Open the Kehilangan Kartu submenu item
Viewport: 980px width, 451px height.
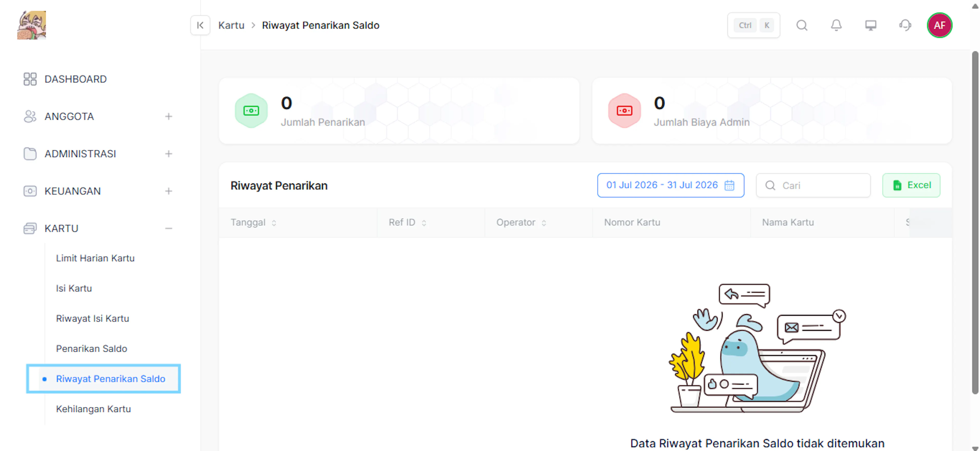93,409
